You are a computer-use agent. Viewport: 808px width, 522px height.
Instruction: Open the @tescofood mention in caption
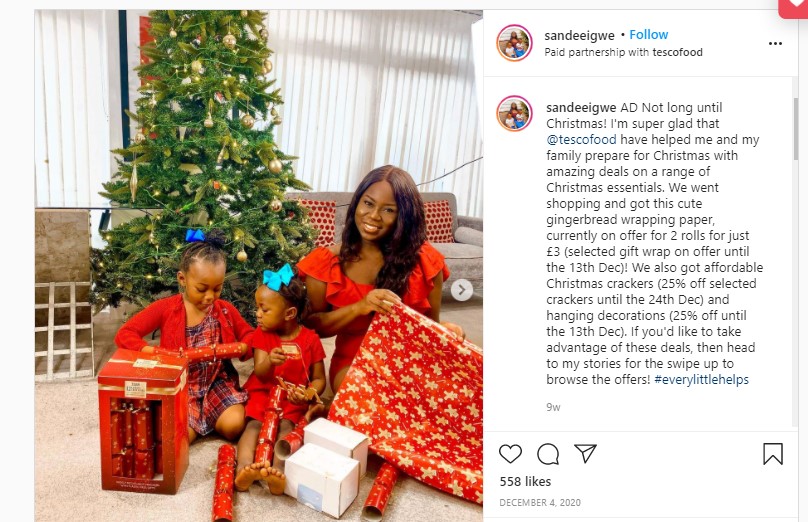click(x=581, y=140)
